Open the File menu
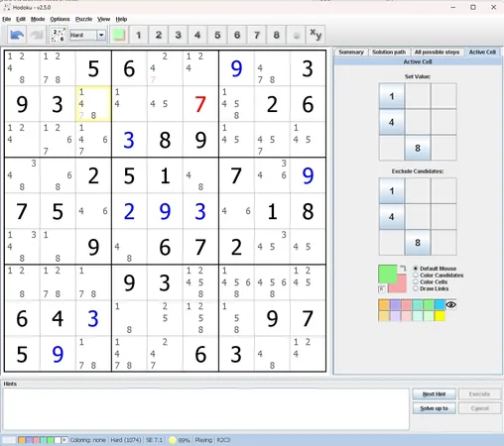Image resolution: width=504 pixels, height=446 pixels. coord(7,19)
